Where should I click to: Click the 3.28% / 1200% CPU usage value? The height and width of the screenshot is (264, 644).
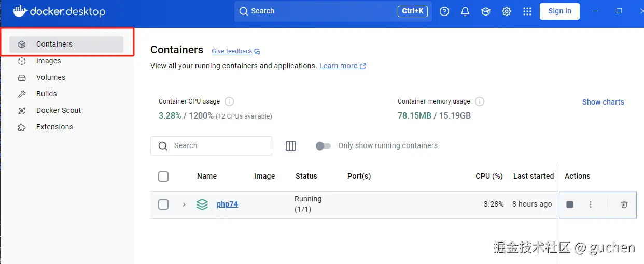186,116
